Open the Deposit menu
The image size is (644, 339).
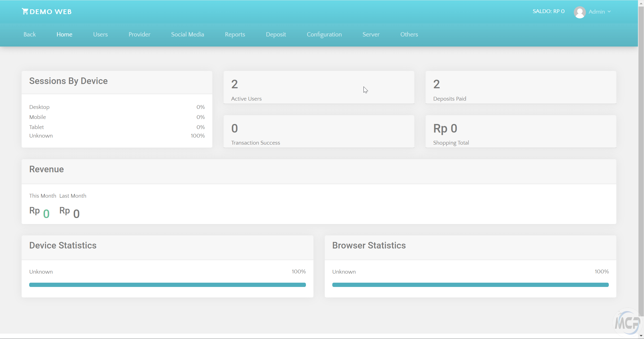[x=276, y=34]
